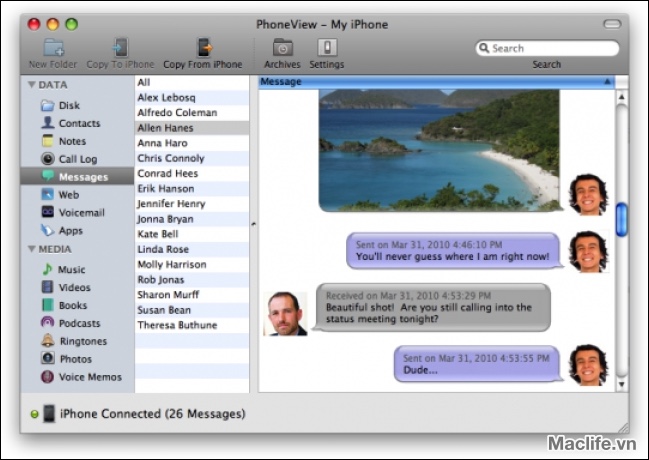Click the bald man's avatar photo
Viewport: 649px width, 460px height.
286,313
